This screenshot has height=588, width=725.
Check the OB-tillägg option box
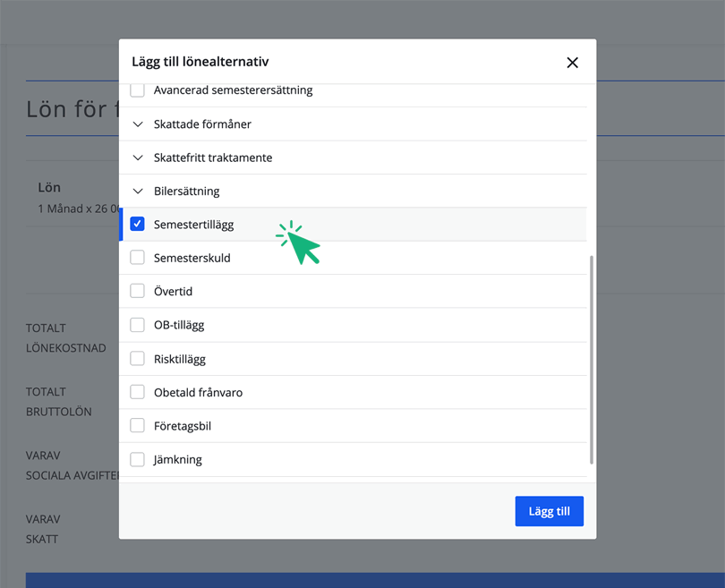(x=138, y=325)
